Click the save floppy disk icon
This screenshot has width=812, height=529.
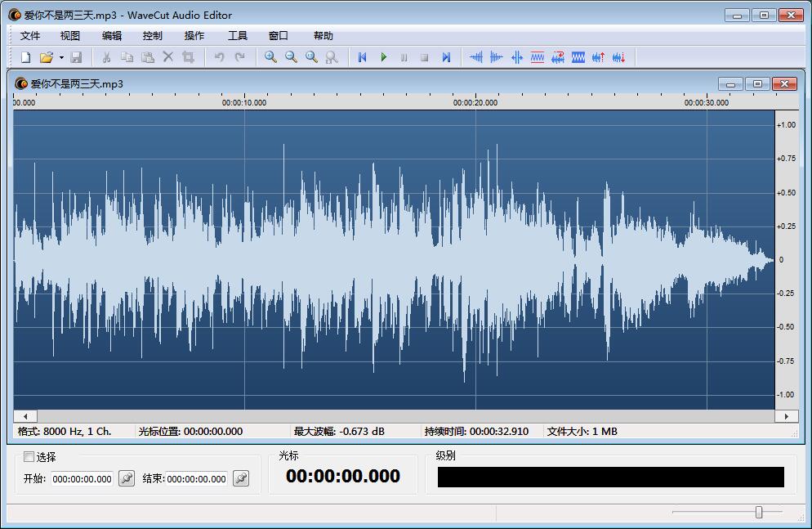coord(76,57)
